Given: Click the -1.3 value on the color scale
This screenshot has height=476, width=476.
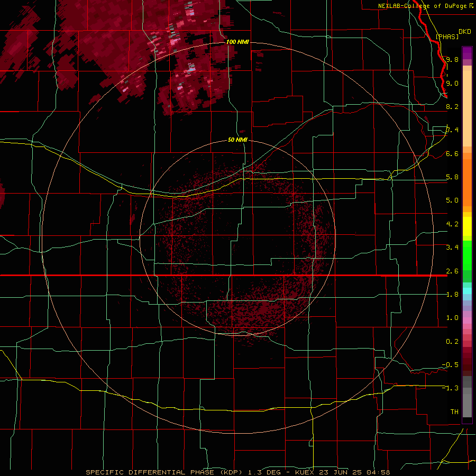Looking at the screenshot, I should click(450, 388).
